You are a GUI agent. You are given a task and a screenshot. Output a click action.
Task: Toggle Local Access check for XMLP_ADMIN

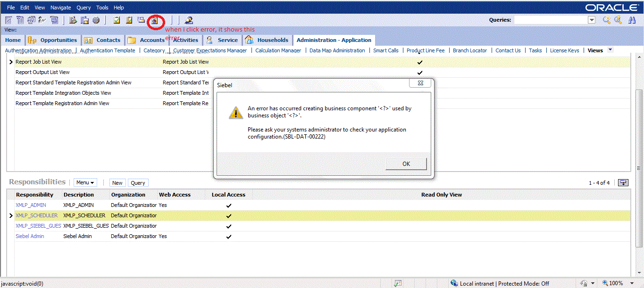click(x=229, y=206)
